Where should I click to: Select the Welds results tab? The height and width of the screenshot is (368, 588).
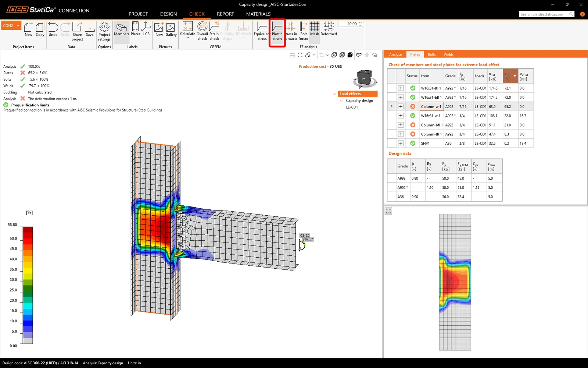pyautogui.click(x=448, y=54)
